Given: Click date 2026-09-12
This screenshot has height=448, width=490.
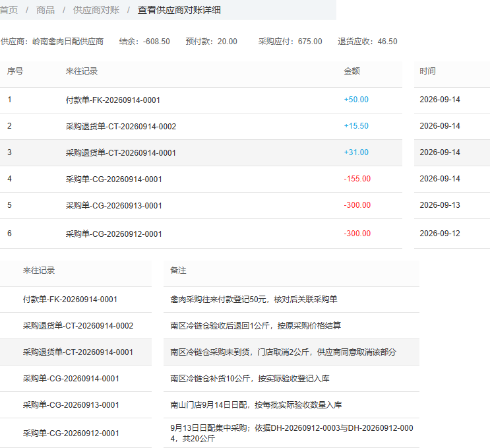Looking at the screenshot, I should point(440,234).
